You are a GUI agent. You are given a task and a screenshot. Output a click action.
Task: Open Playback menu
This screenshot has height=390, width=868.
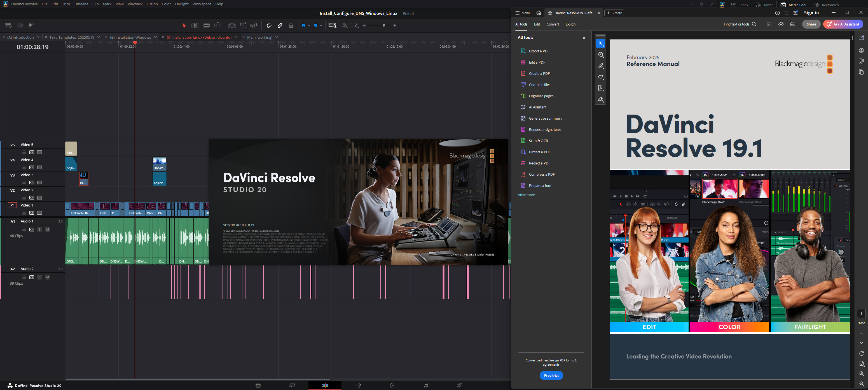(135, 4)
